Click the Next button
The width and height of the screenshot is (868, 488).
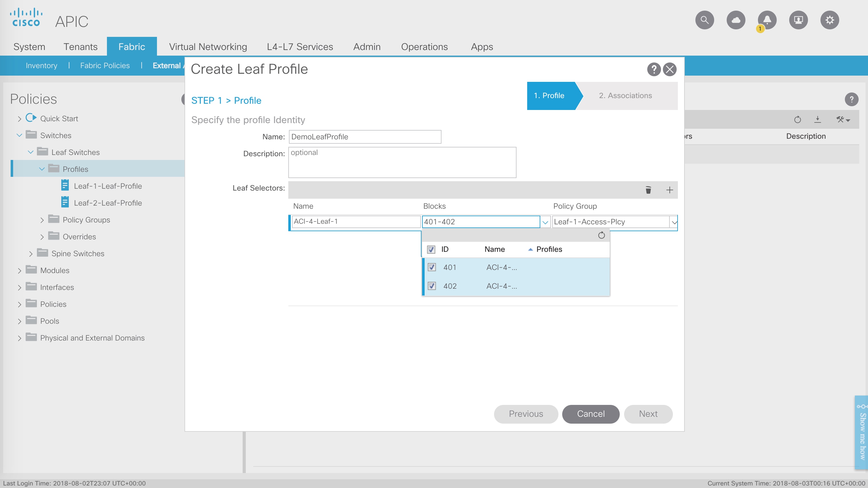click(x=648, y=414)
